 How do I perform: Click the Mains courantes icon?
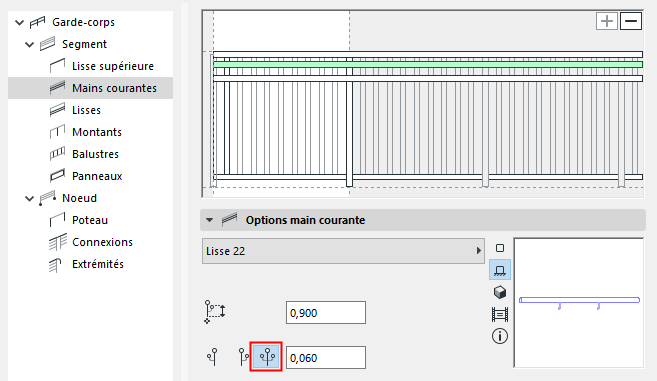coord(57,88)
